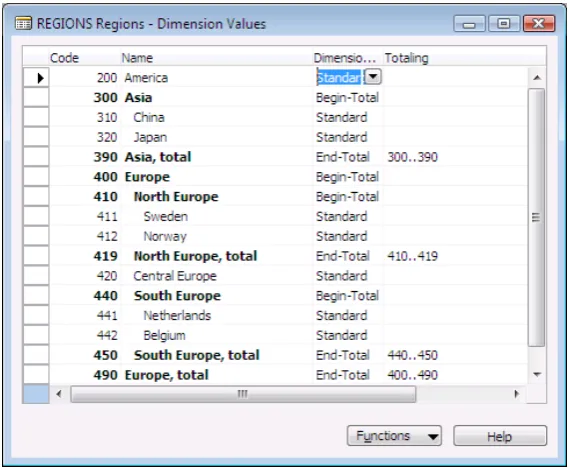Open the Functions button menu
This screenshot has height=470, width=569.
pyautogui.click(x=394, y=436)
